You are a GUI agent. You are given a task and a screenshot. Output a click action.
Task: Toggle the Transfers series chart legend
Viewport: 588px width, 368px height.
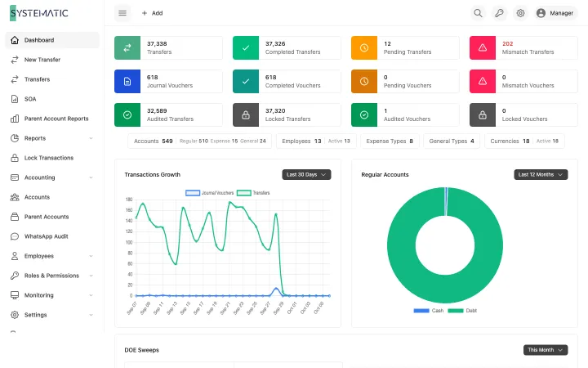pyautogui.click(x=253, y=193)
